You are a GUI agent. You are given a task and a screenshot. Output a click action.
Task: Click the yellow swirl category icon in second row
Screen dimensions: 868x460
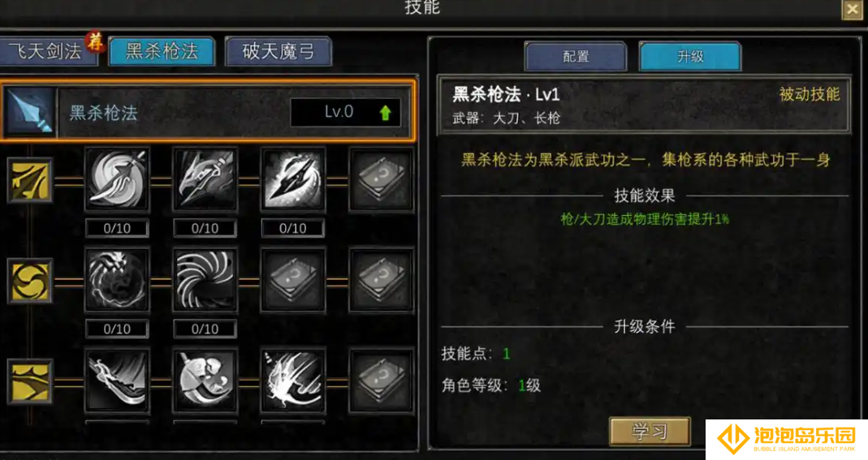(x=30, y=281)
